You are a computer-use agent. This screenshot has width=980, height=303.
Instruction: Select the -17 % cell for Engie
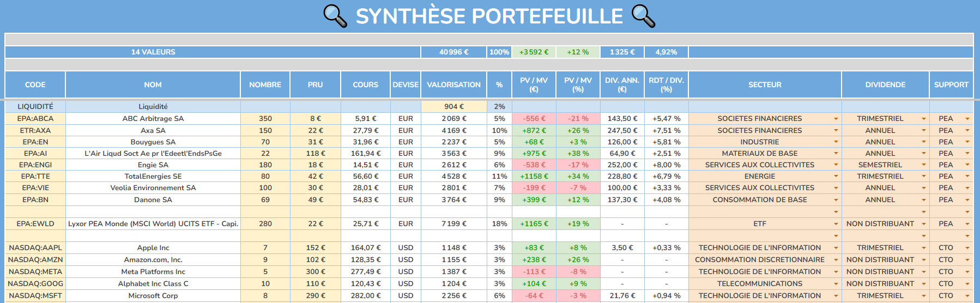click(x=578, y=165)
